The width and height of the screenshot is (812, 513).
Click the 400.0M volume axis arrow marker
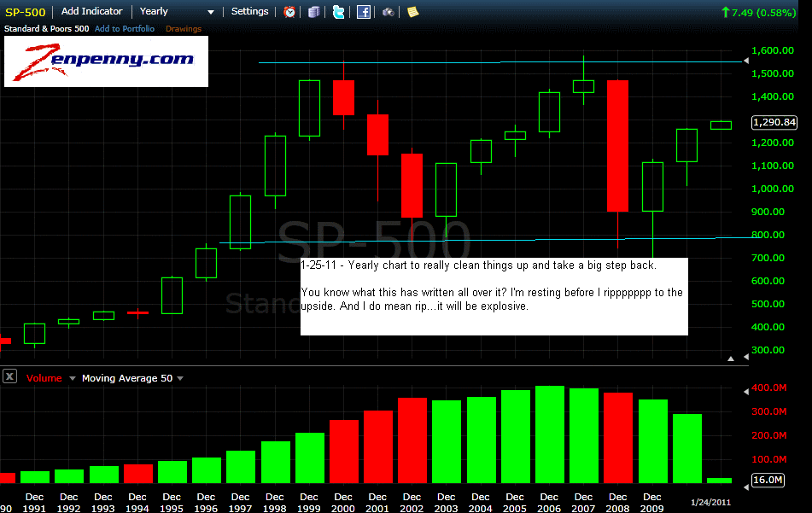[746, 392]
